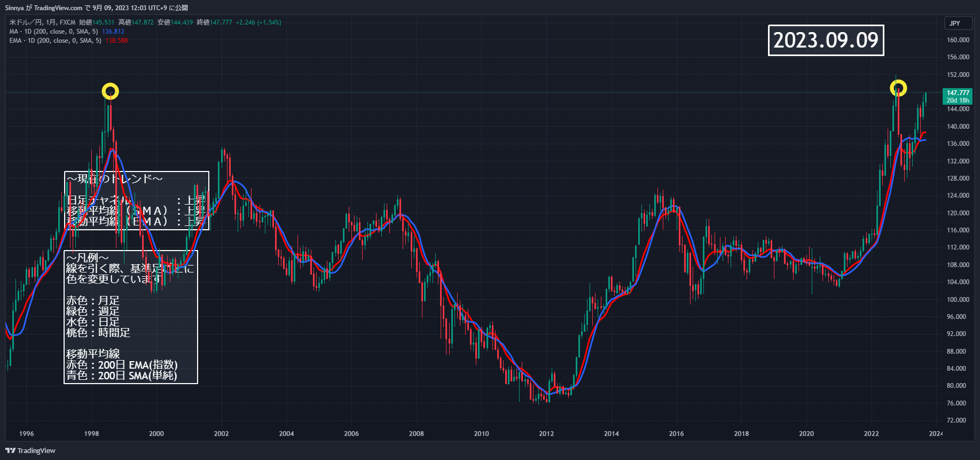980x460 pixels.
Task: Select the 2023.09.09 date text box
Action: [826, 40]
